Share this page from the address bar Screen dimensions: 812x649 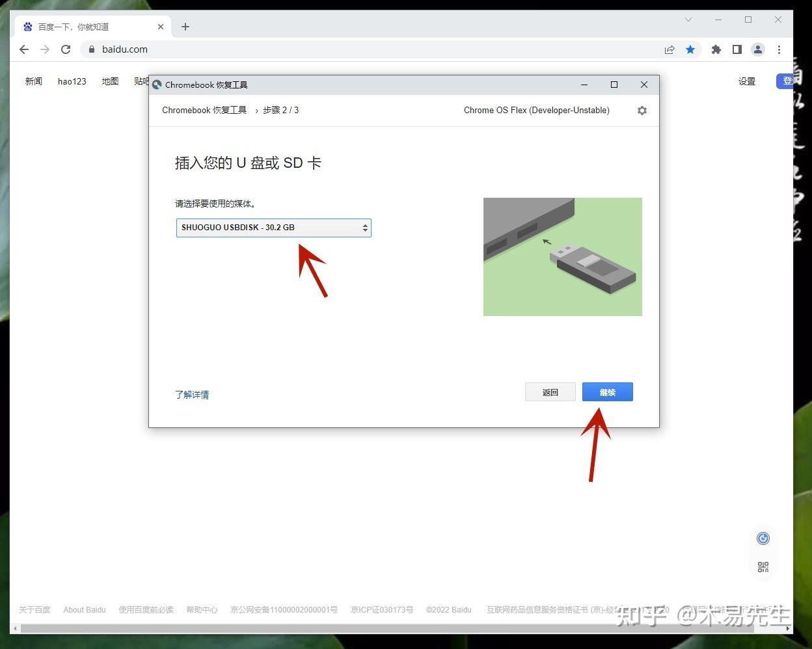click(x=670, y=49)
